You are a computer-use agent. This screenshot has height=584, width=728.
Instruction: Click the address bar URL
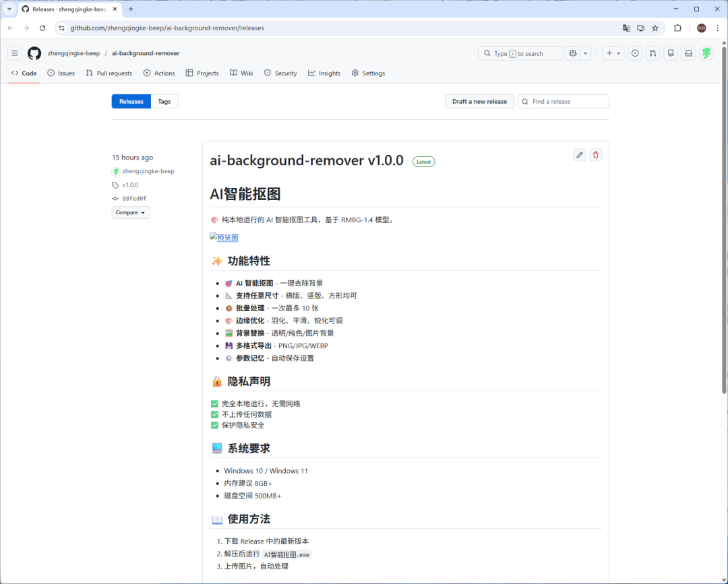[x=167, y=28]
